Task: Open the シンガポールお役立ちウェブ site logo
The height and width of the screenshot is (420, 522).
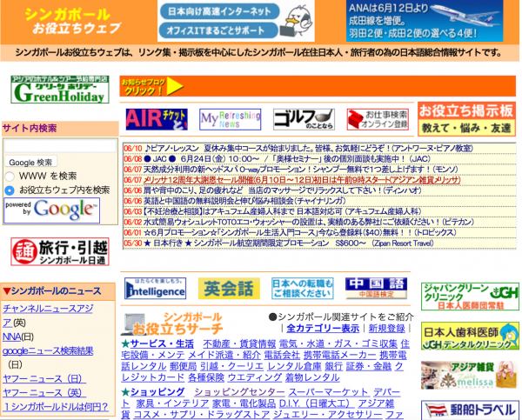Action: [x=72, y=21]
